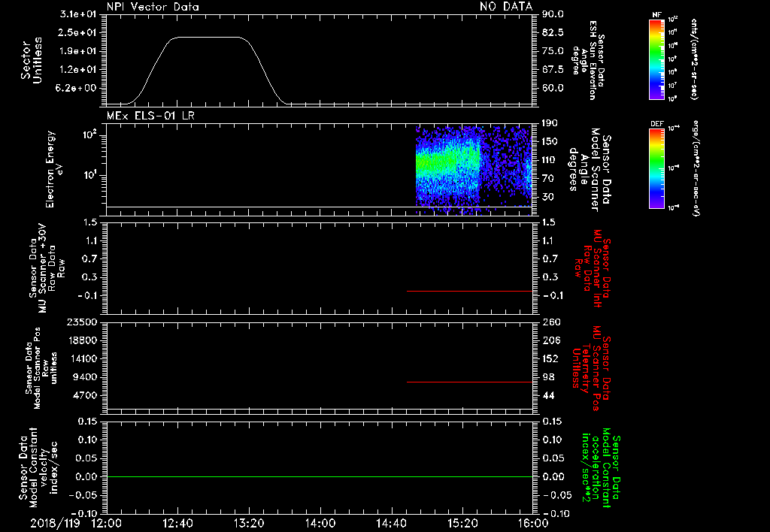This screenshot has width=770, height=532.
Task: Click the 'Model Scanner Angle degrees' axis label
Action: [589, 169]
